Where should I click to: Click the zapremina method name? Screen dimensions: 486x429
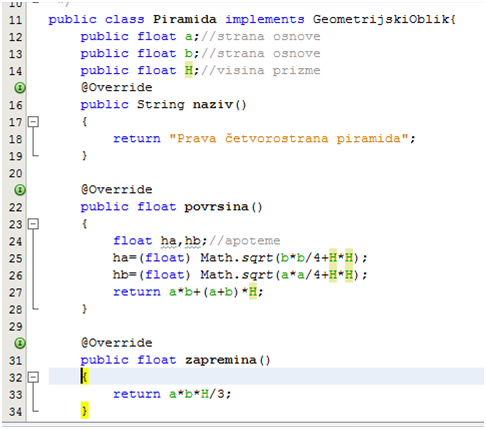pyautogui.click(x=221, y=360)
